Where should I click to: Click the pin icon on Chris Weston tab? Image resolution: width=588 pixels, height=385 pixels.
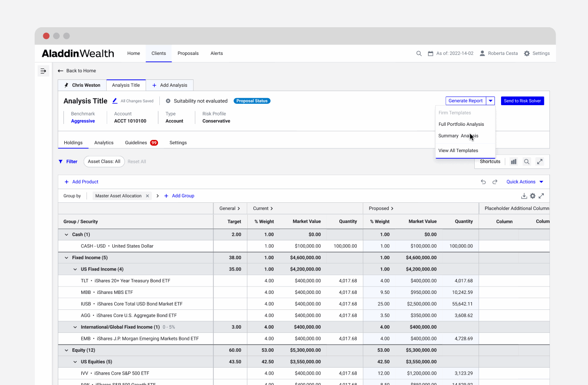coord(66,85)
